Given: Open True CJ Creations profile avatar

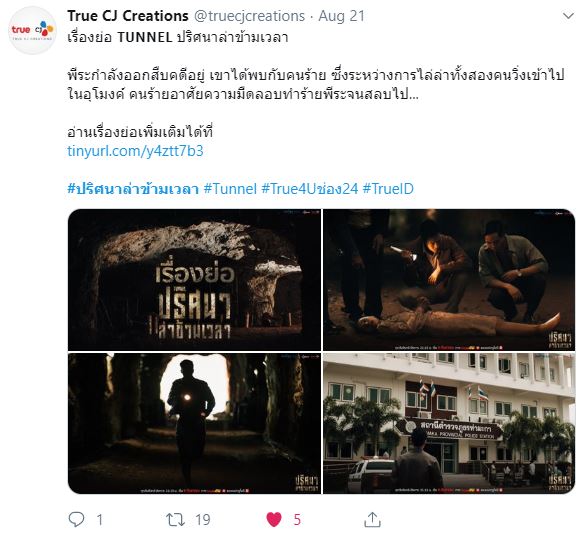Looking at the screenshot, I should point(32,31).
